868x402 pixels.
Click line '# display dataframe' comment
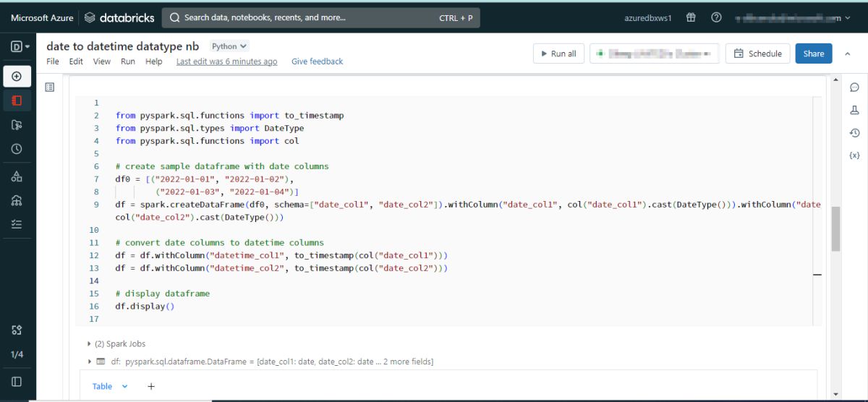click(x=162, y=294)
